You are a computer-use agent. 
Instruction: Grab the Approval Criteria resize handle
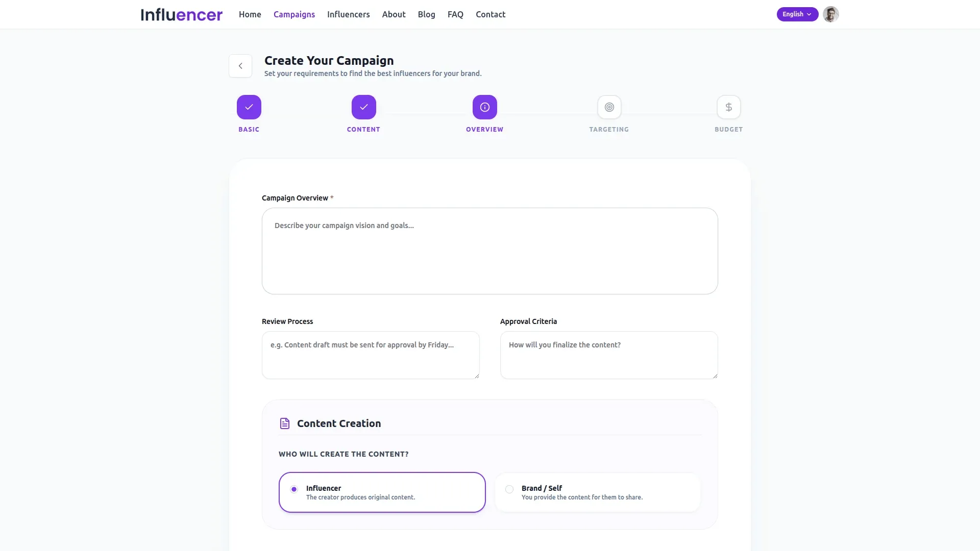(x=715, y=376)
